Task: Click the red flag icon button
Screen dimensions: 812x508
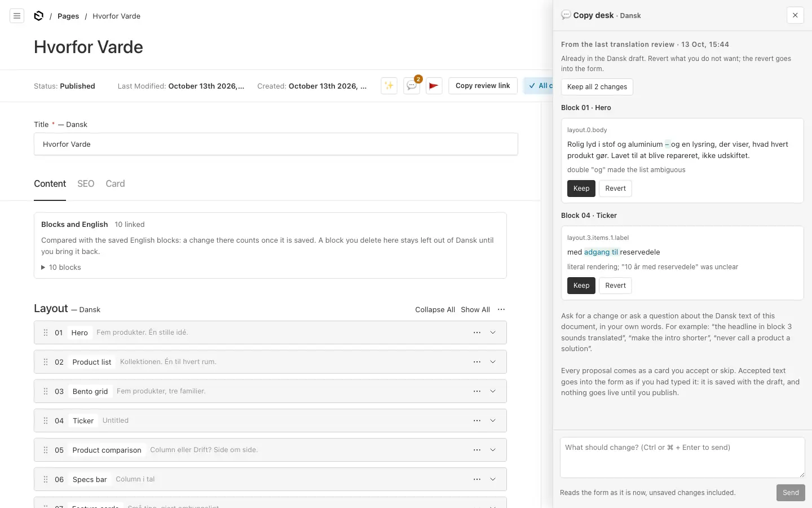Action: [434, 86]
